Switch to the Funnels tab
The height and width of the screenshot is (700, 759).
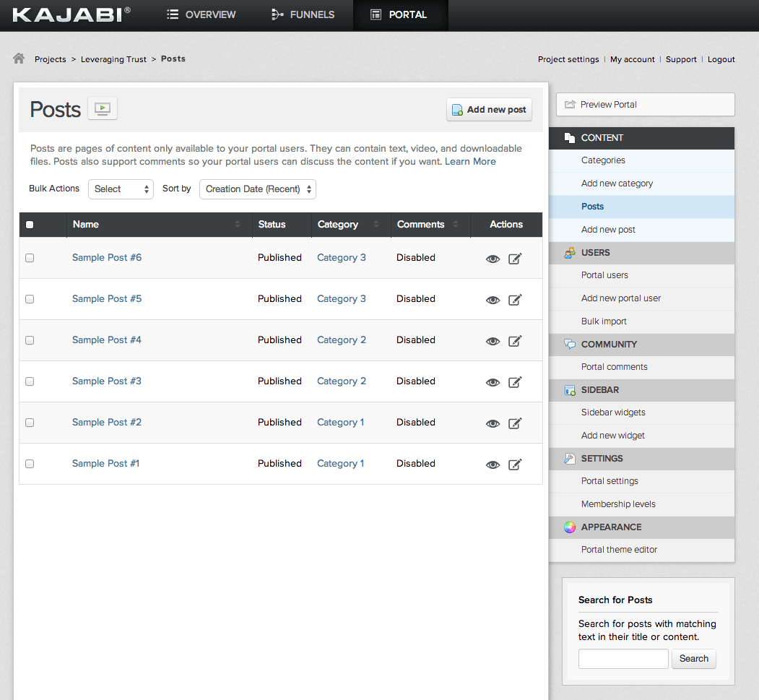pos(303,14)
